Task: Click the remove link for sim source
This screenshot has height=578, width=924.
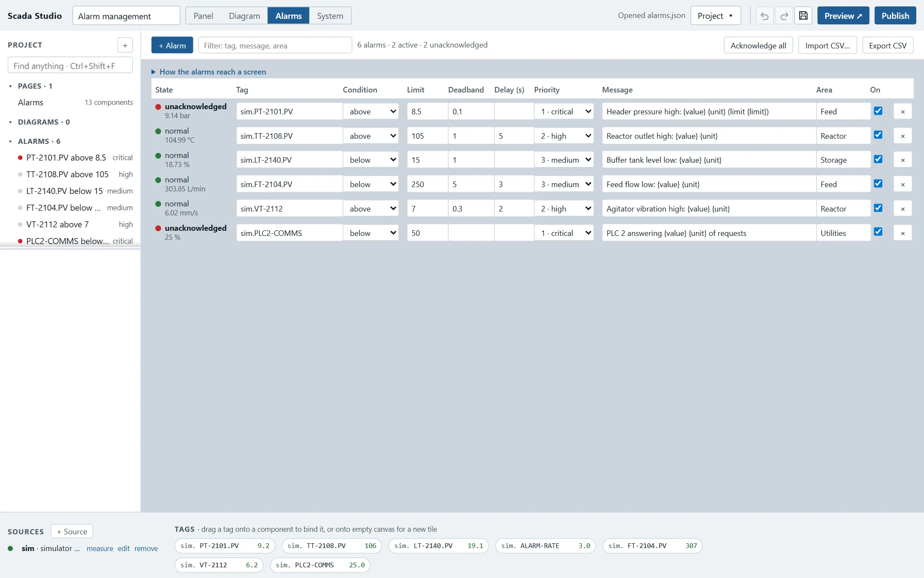Action: coord(146,548)
